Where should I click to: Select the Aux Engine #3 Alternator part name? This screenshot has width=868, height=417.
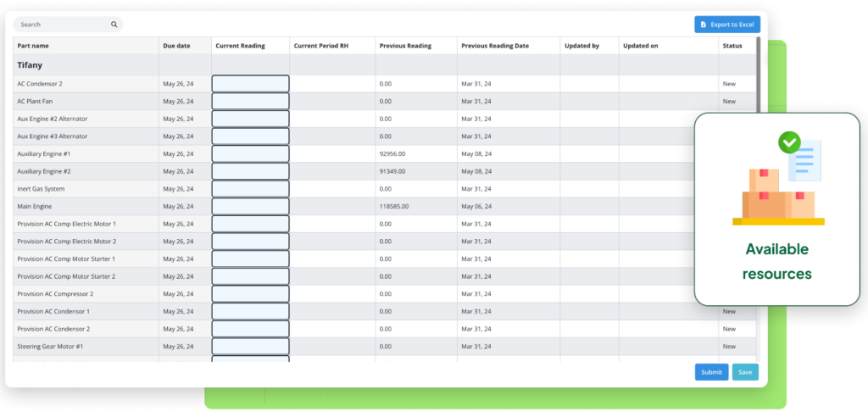(53, 136)
